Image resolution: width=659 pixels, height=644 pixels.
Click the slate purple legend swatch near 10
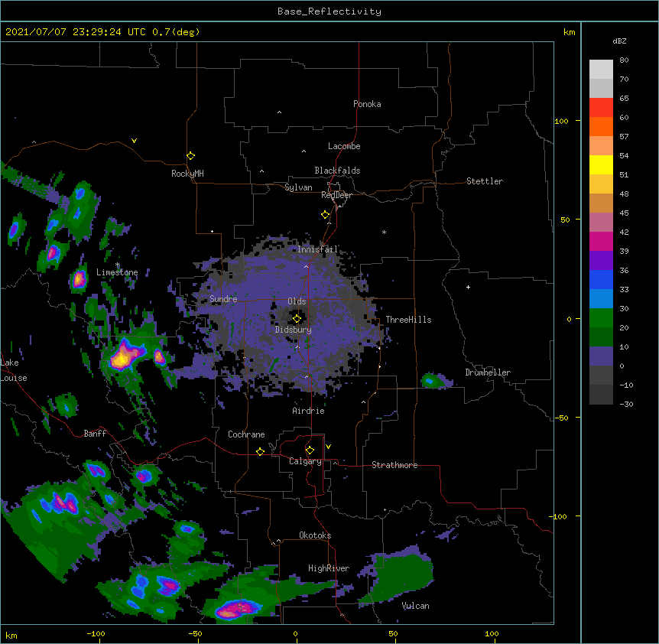tap(601, 356)
